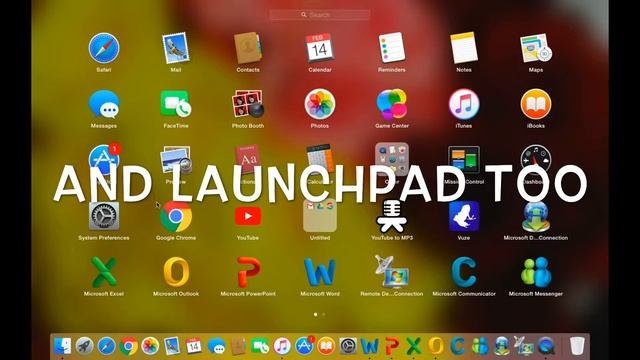Open the Photo Booth app
Viewport: 640px width, 360px height.
(248, 104)
